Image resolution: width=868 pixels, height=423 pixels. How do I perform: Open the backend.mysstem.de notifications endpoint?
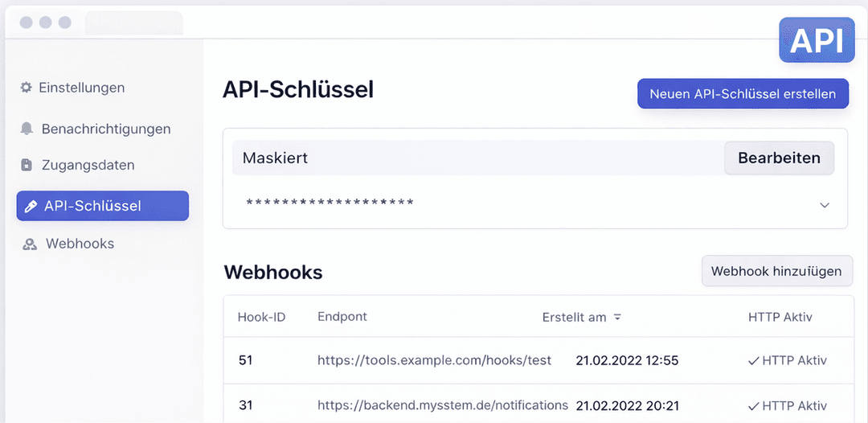[442, 405]
